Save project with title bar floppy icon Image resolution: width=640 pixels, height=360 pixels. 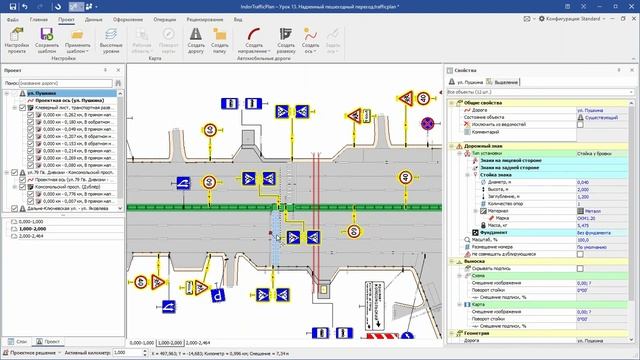[x=13, y=7]
